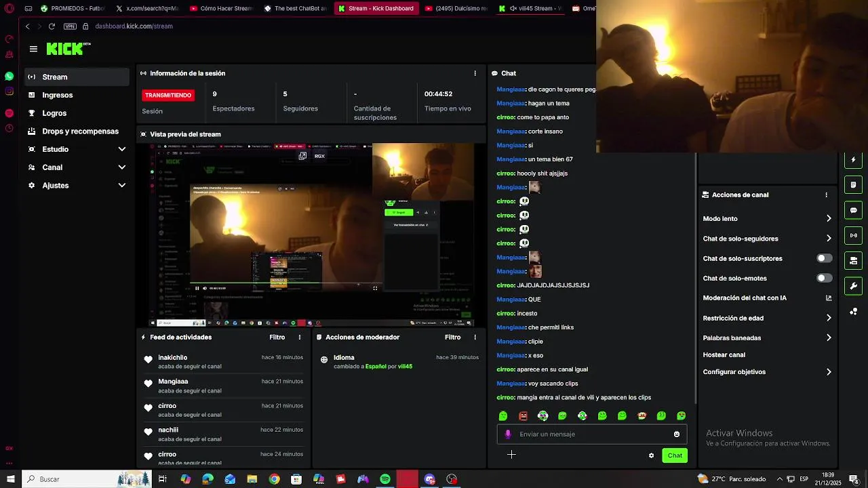868x488 pixels.
Task: Open the emoji picker in message field
Action: click(676, 434)
